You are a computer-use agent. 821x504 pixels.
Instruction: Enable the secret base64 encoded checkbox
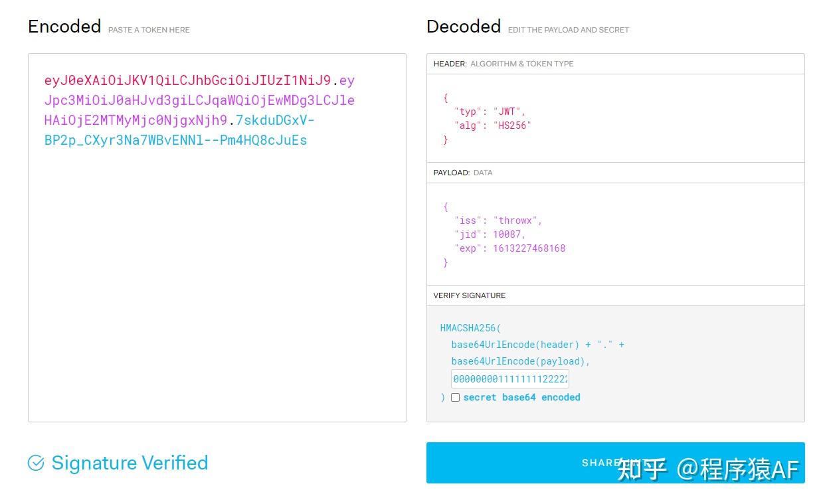(x=455, y=397)
